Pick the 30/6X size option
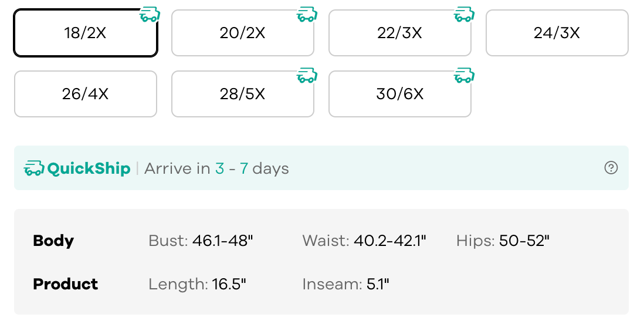Screen dimensions: 644x324 coord(399,94)
